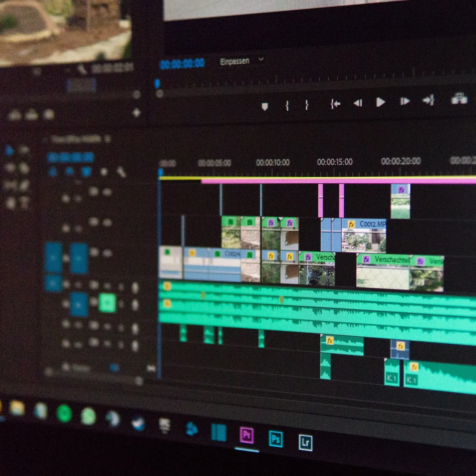Click the Lift button right of the transport controls
The image size is (476, 476).
tap(459, 98)
